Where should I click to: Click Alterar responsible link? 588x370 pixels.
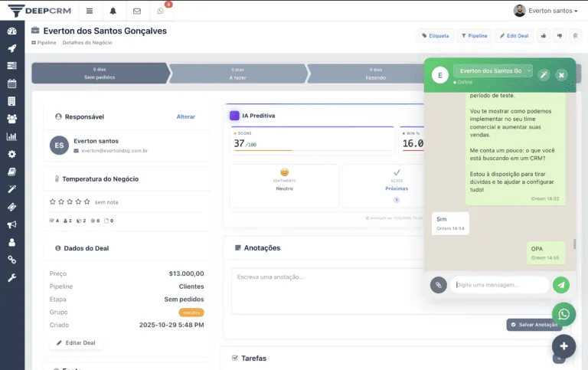coord(185,116)
